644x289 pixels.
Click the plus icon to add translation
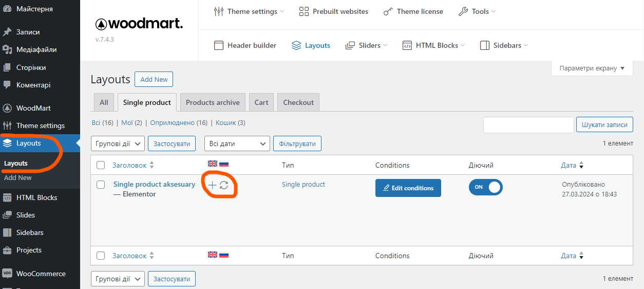pyautogui.click(x=212, y=185)
